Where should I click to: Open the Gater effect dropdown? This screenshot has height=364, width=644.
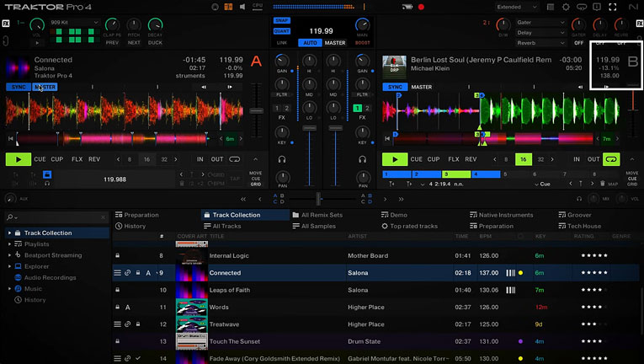tap(540, 22)
